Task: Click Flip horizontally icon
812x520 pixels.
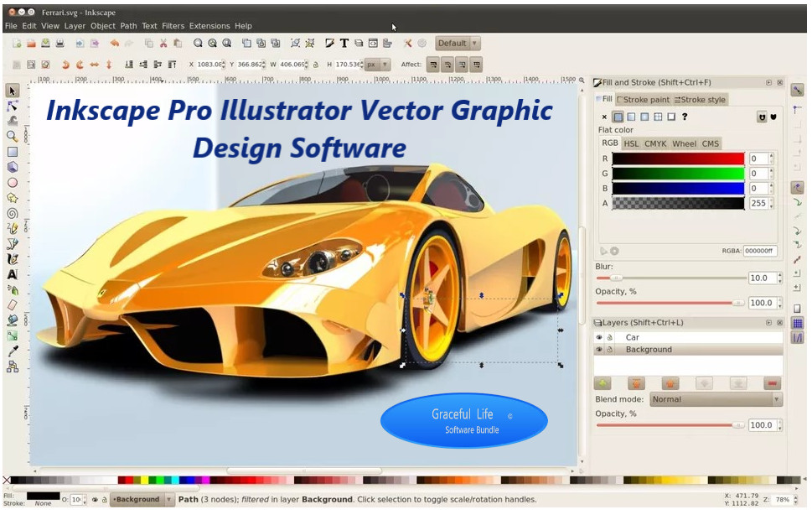Action: point(94,65)
